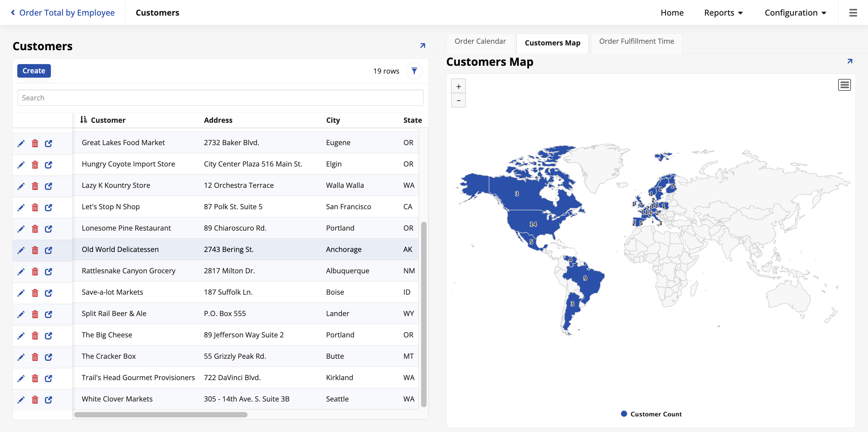Open the Order Fulfillment Time tab
The width and height of the screenshot is (868, 432).
point(636,41)
